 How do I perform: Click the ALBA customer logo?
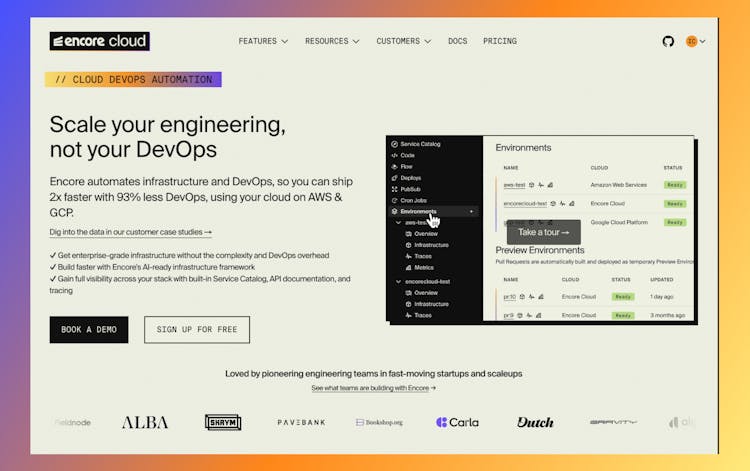tap(145, 423)
